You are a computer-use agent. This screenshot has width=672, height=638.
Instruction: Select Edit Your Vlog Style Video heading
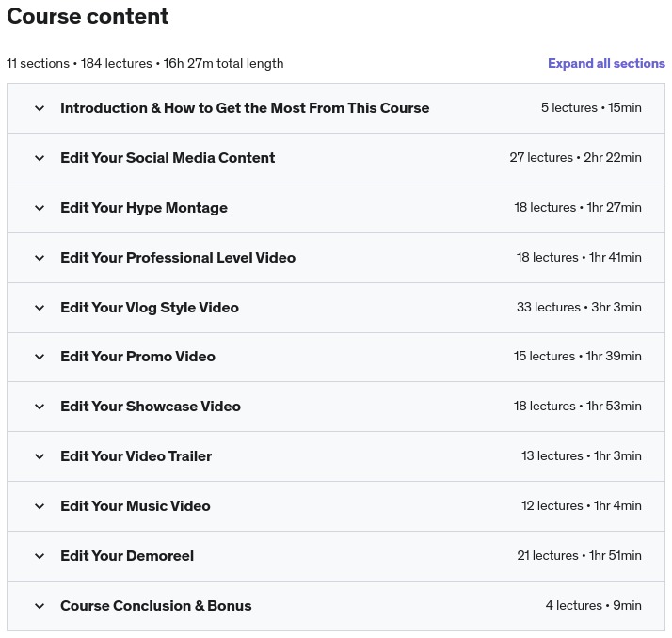(x=150, y=308)
